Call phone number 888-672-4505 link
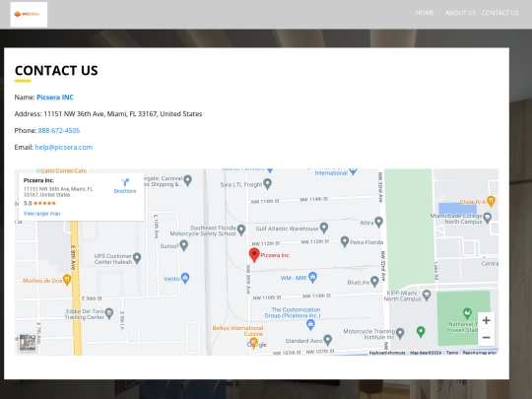The height and width of the screenshot is (399, 532). point(59,131)
